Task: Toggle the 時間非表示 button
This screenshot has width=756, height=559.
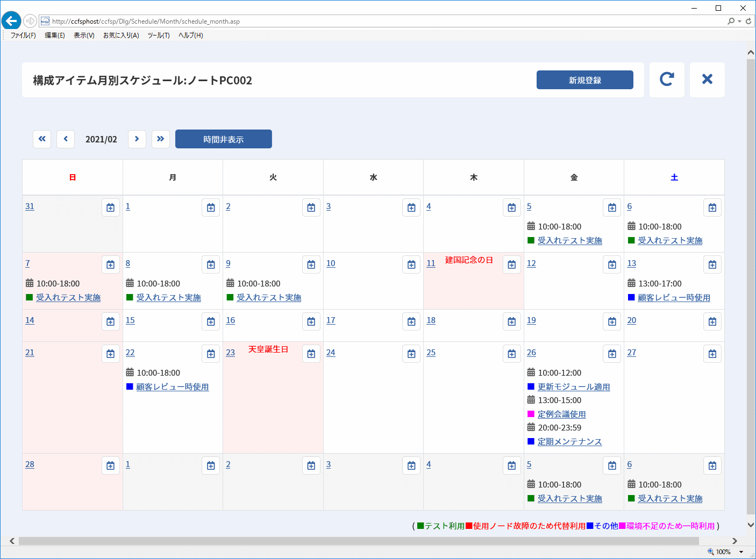Action: click(224, 139)
